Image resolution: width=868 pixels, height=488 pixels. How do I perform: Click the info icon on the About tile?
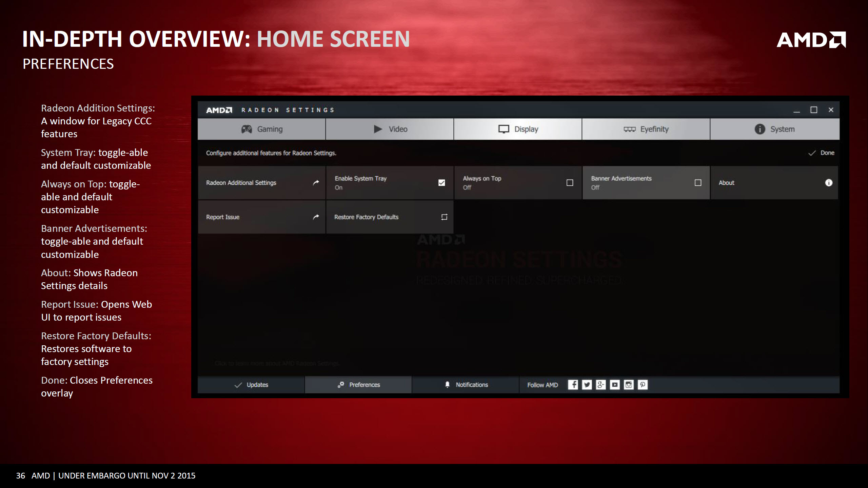pos(829,183)
